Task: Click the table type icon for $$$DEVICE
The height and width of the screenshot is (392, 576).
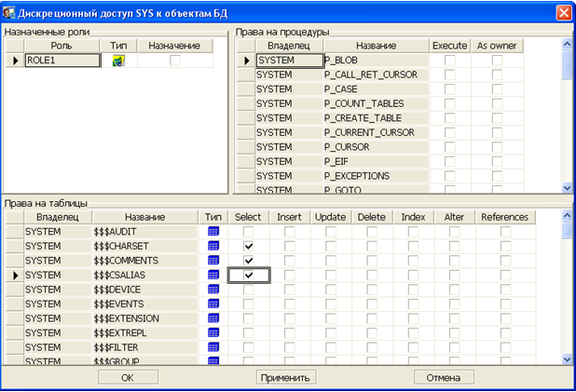Action: (x=213, y=290)
